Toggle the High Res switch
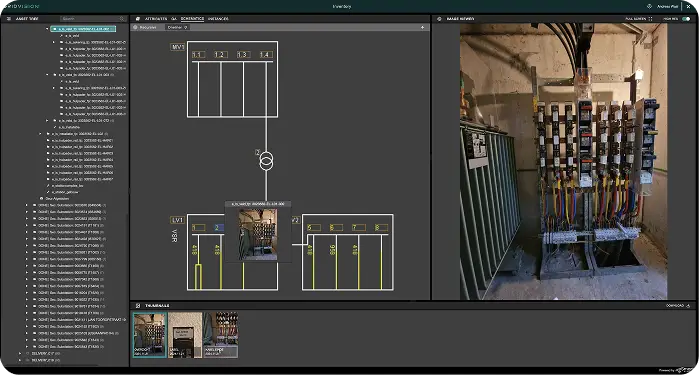The height and width of the screenshot is (375, 699). point(686,19)
